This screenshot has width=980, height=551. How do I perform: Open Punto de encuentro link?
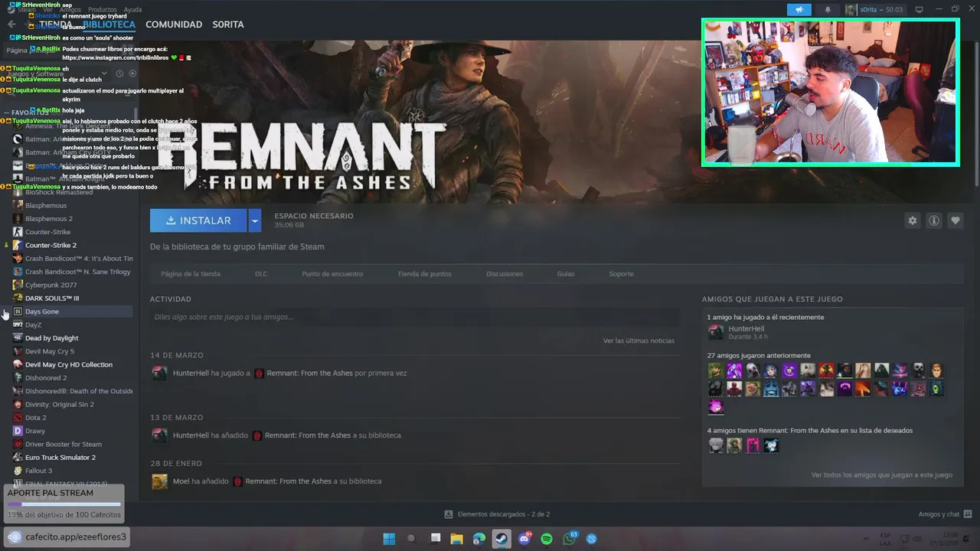(x=332, y=274)
